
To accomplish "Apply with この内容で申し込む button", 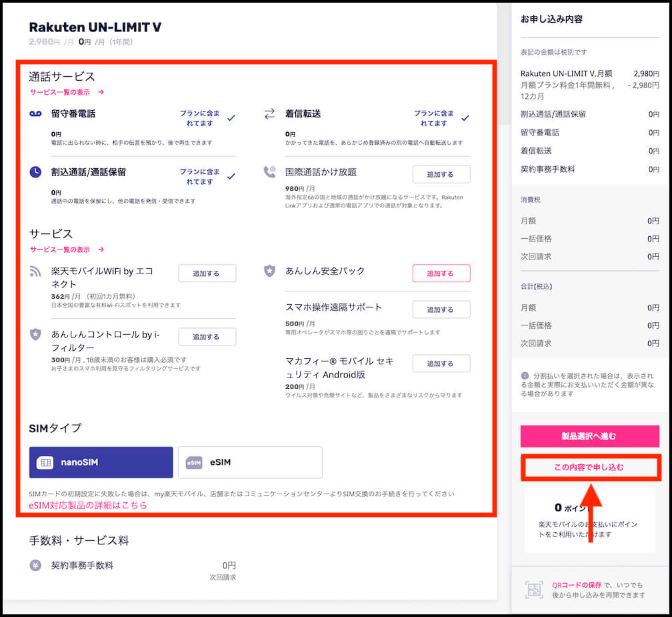I will click(x=590, y=468).
